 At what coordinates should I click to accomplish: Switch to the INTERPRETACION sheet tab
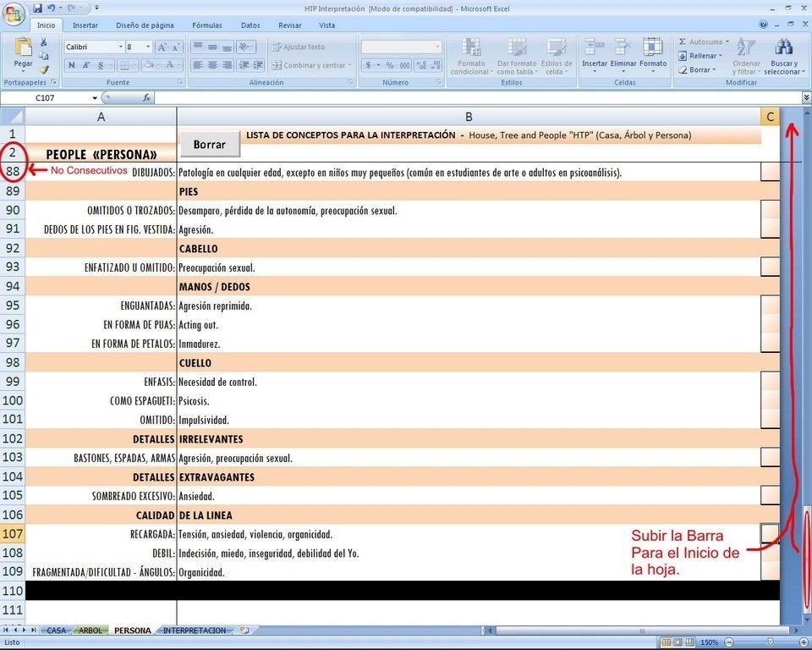point(195,631)
